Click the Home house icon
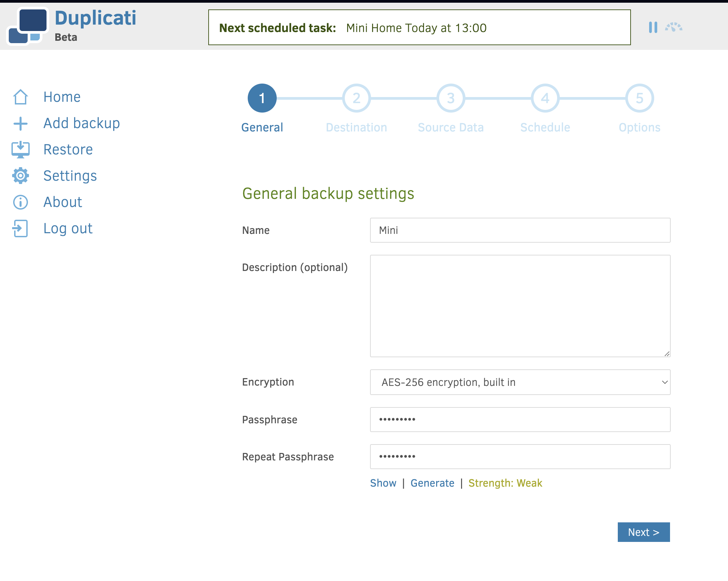 pos(20,97)
